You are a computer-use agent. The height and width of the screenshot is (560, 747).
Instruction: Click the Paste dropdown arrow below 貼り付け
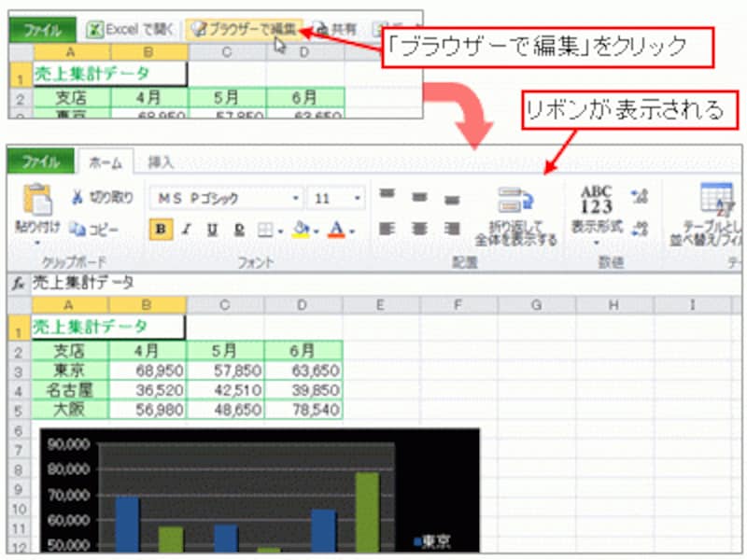[x=37, y=243]
